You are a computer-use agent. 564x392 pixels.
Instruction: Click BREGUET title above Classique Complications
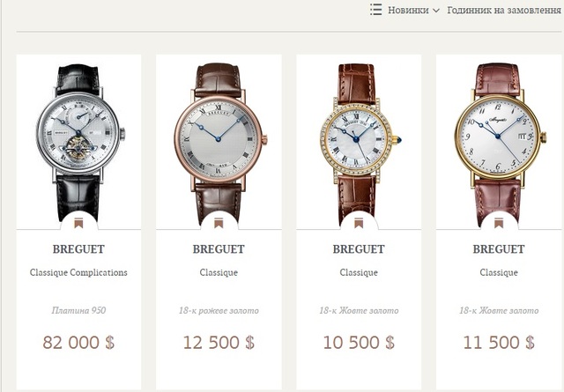pos(78,249)
